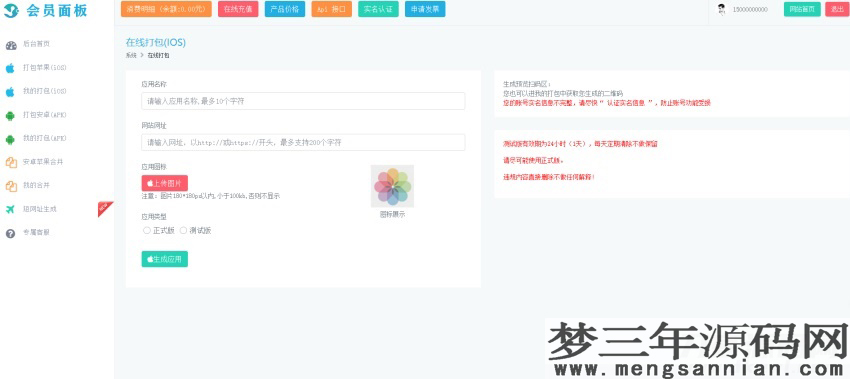Image resolution: width=850 pixels, height=379 pixels.
Task: Click the blue 申请发票 button
Action: tap(425, 9)
